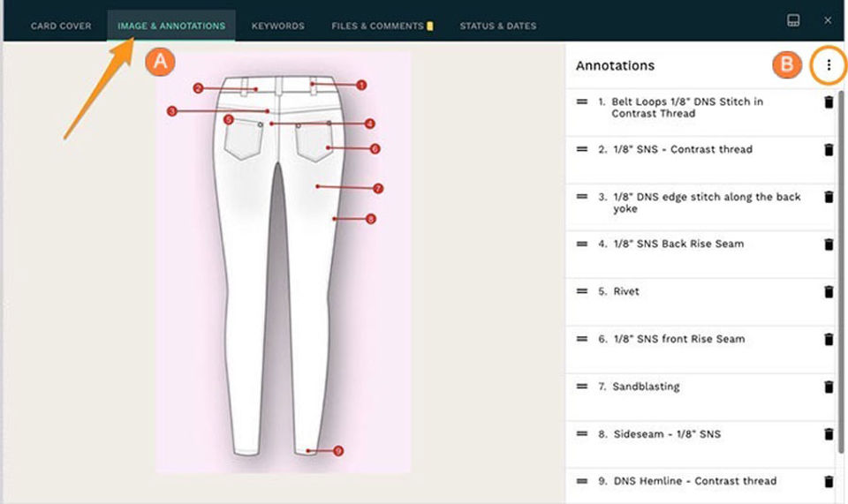Click the annotations list vertical scrollbar
Viewport: 848px width, 504px height.
(841, 272)
